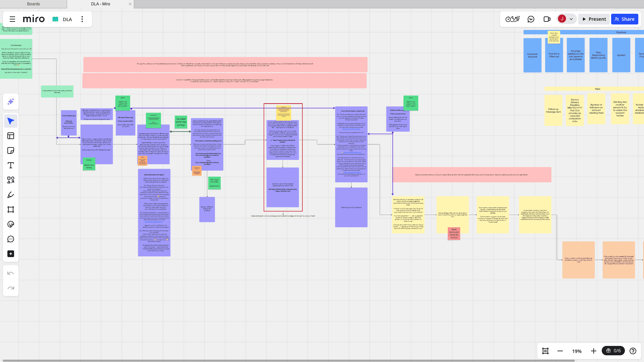Open the Stickers and emojis tool

tap(11, 224)
